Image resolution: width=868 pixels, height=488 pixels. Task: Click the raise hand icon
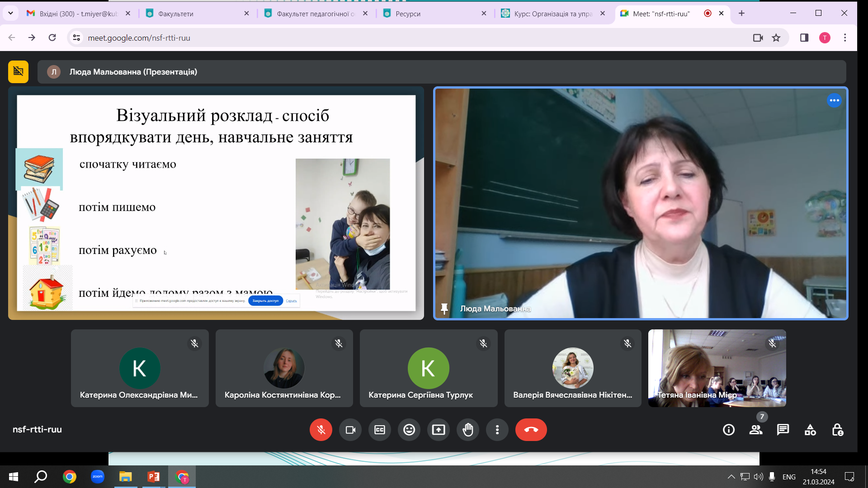pos(468,430)
